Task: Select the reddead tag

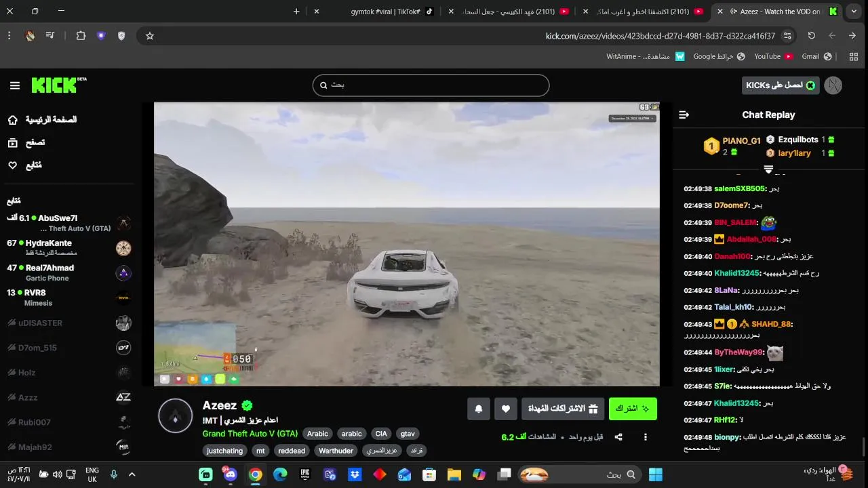Action: coord(292,451)
